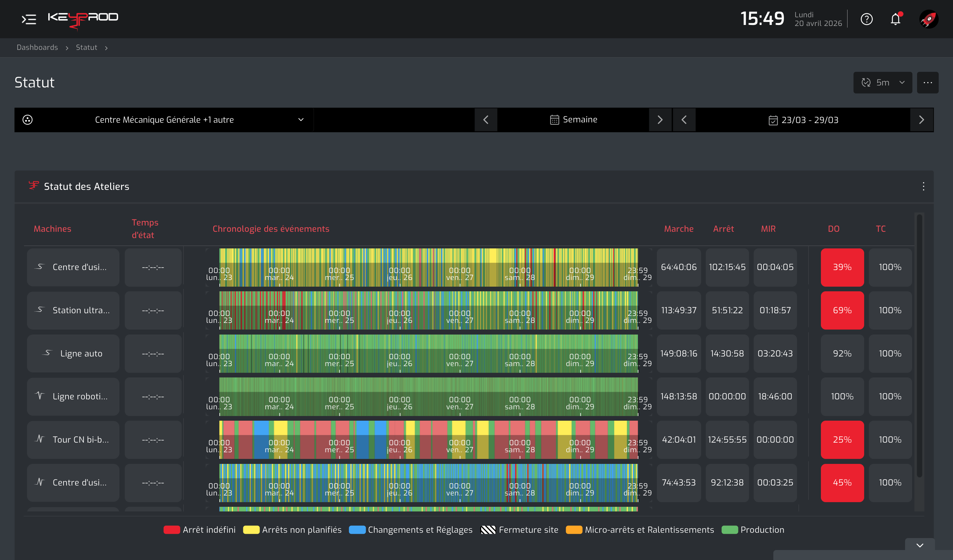
Task: Click the workshop filter circle icon
Action: pos(28,120)
